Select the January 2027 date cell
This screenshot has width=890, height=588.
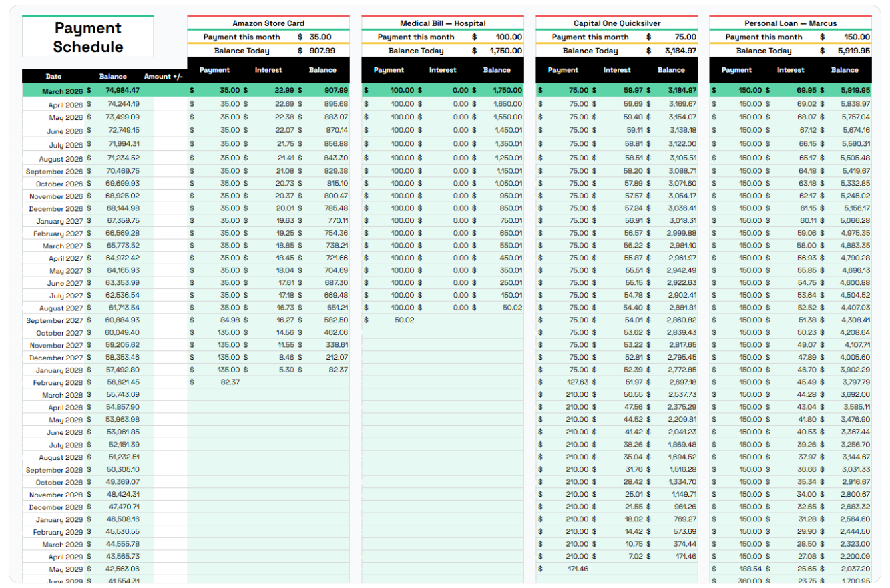pos(59,221)
